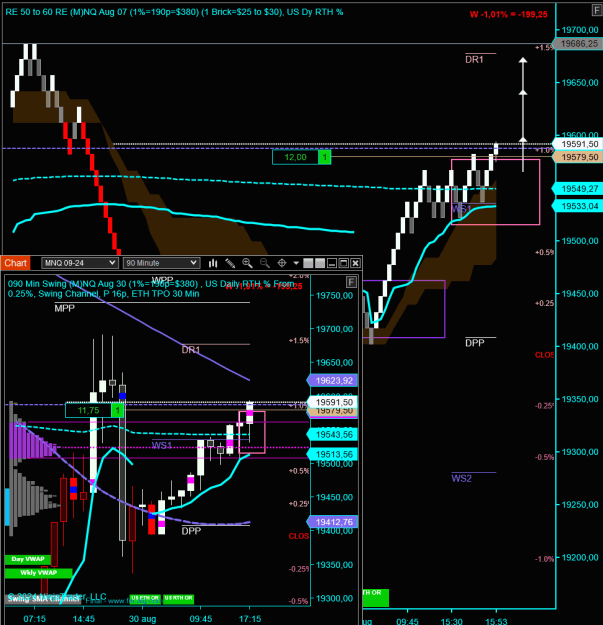Click the Day VWAP green button
Image resolution: width=603 pixels, height=625 pixels.
[27, 559]
